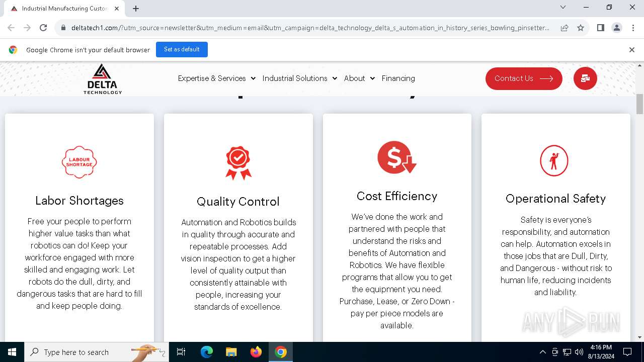
Task: Click 'Free your people to perform' paragraph
Action: tap(79, 263)
